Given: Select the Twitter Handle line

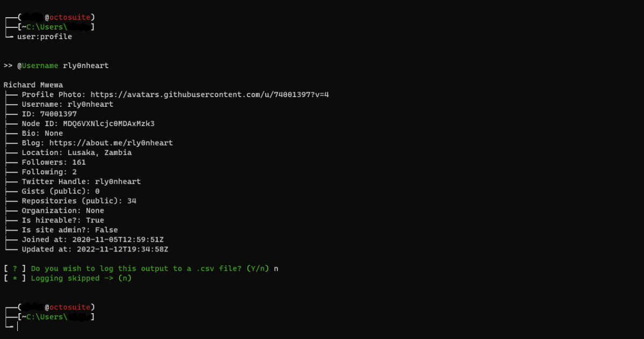Looking at the screenshot, I should click(x=82, y=181).
